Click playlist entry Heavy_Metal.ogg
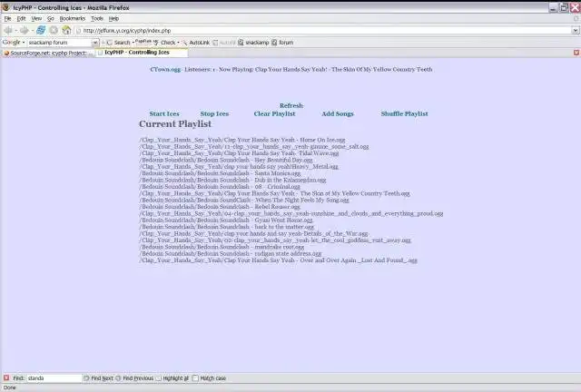 click(x=239, y=166)
